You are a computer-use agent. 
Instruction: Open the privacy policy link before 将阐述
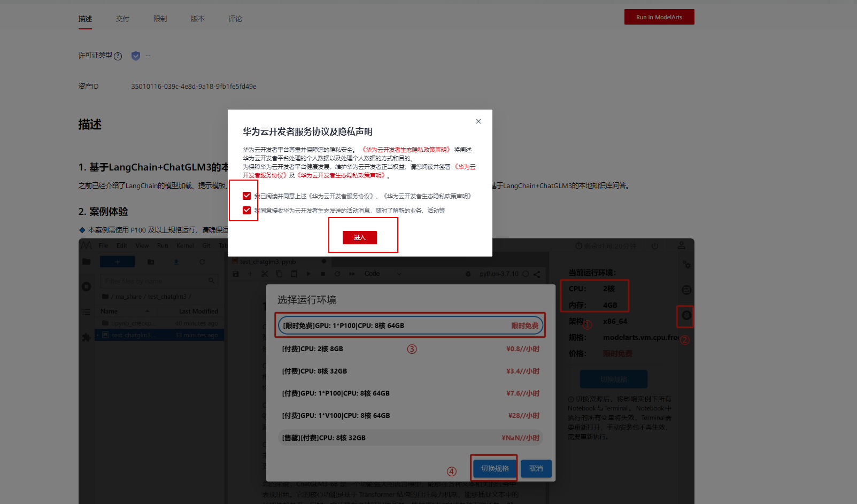[x=406, y=150]
